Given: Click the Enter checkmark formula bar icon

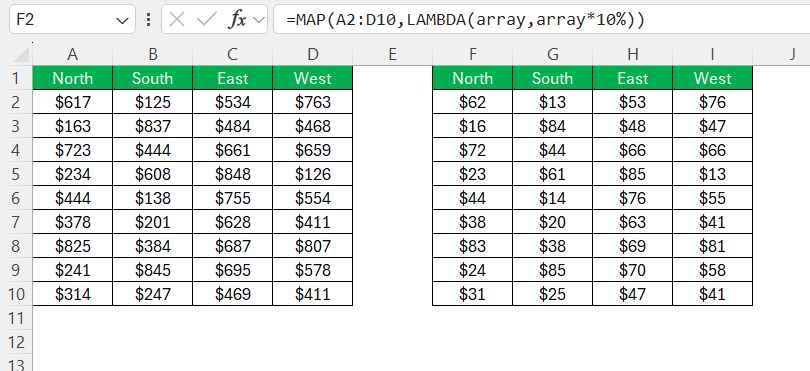Looking at the screenshot, I should coord(207,20).
